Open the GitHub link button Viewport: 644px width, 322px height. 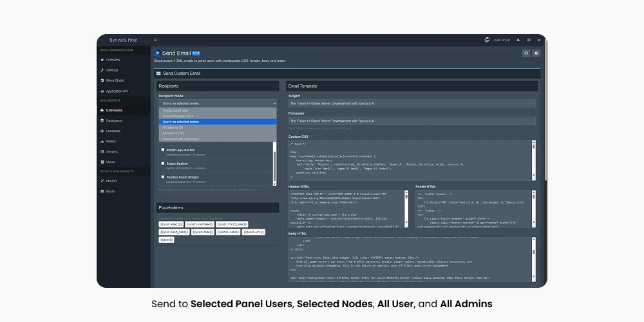point(526,53)
